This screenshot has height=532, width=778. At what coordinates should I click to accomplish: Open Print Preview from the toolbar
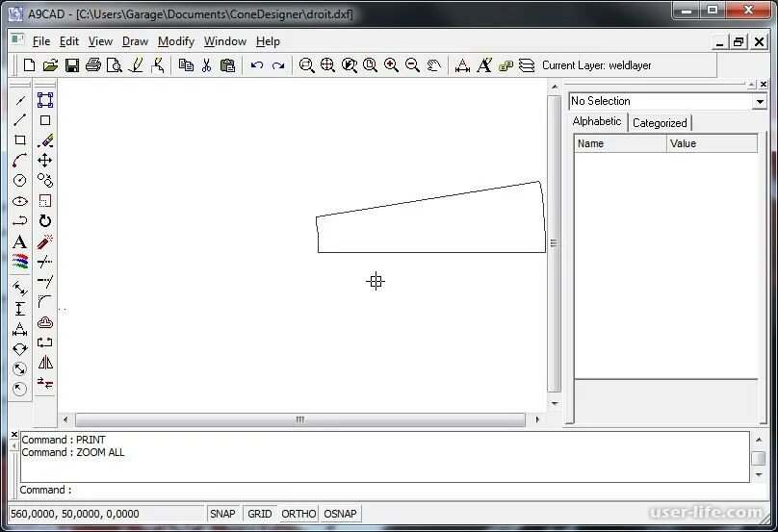(115, 65)
